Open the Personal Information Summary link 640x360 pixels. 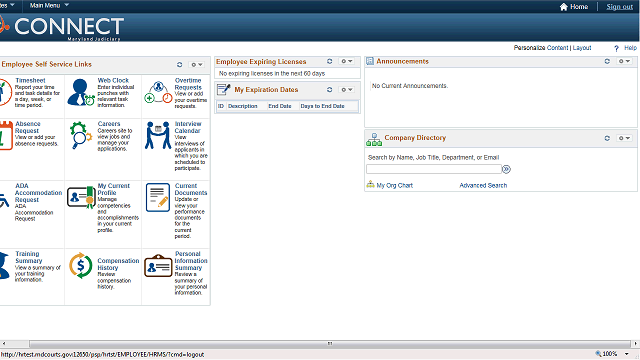tap(191, 261)
